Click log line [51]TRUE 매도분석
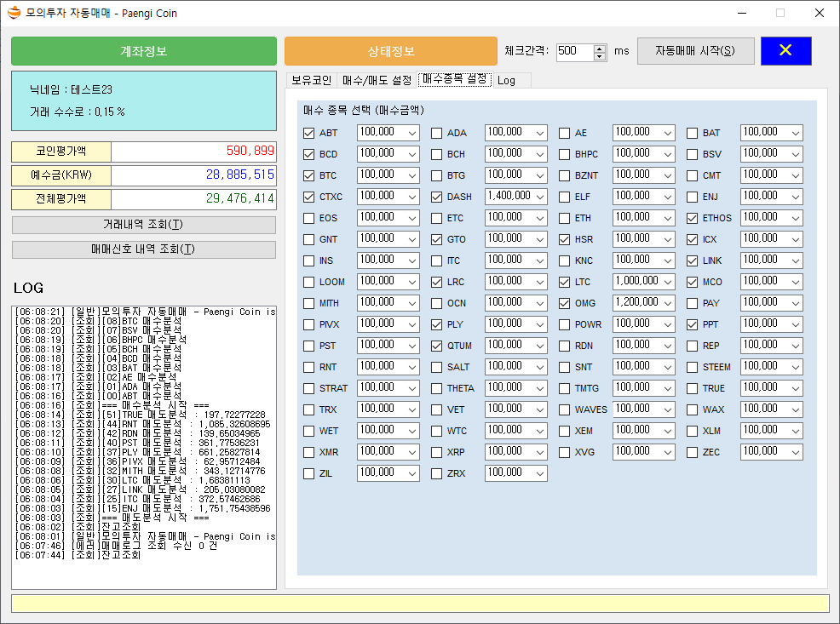Viewport: 840px width, 624px height. (140, 415)
